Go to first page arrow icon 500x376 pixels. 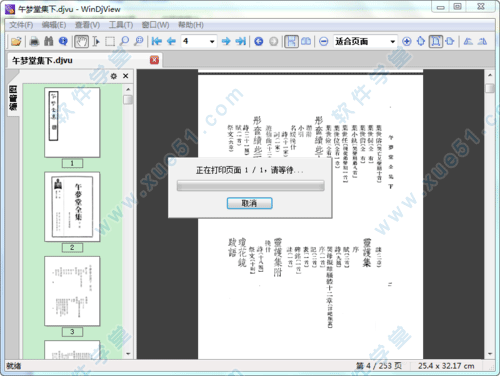[x=156, y=41]
